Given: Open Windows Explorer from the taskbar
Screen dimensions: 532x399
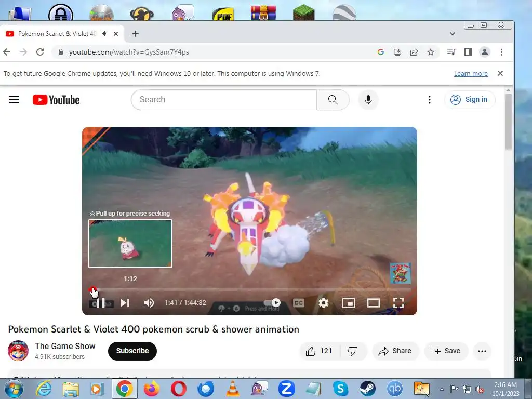Looking at the screenshot, I should [x=71, y=389].
